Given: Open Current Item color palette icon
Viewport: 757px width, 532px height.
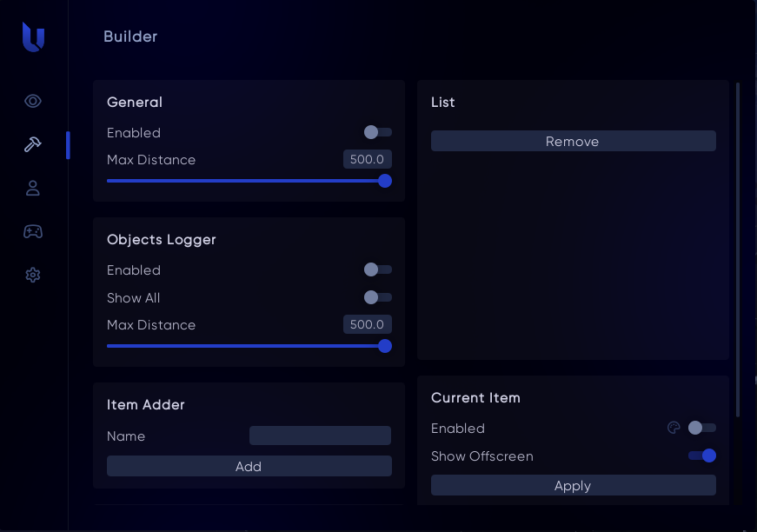Looking at the screenshot, I should tap(673, 428).
